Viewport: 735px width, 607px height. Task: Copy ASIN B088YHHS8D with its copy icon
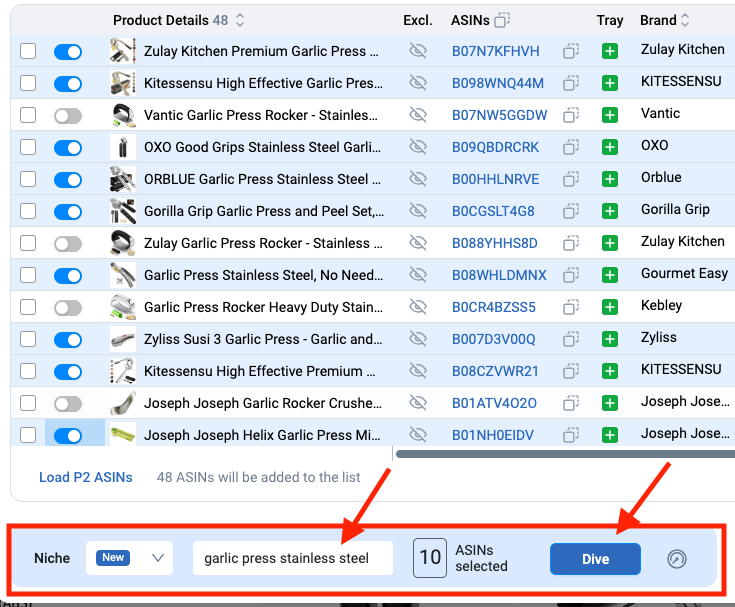click(570, 243)
